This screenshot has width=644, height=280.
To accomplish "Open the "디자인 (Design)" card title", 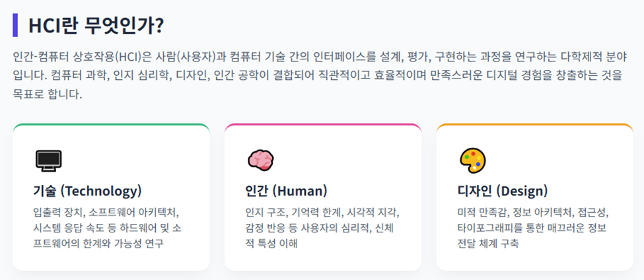I will pos(502,192).
